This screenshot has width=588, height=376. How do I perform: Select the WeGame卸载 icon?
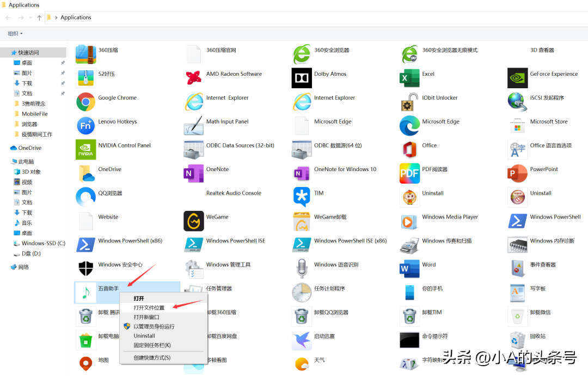point(302,221)
